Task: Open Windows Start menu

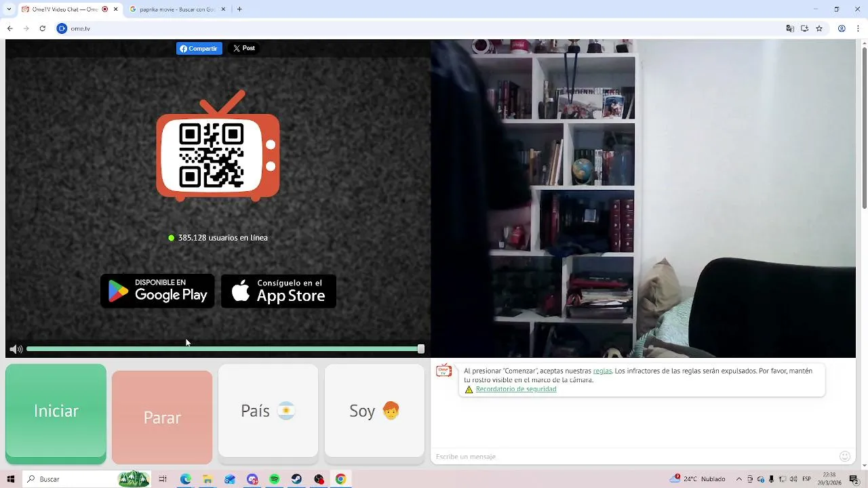Action: [x=11, y=479]
